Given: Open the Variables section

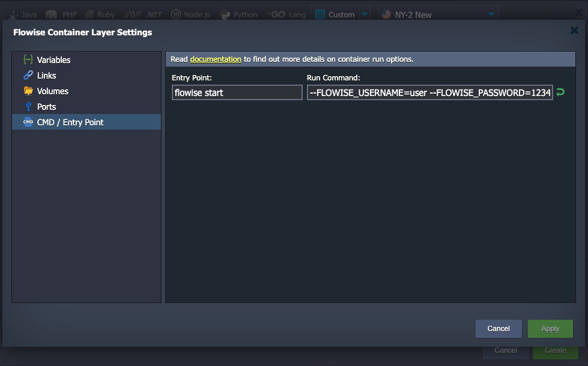Looking at the screenshot, I should coord(86,59).
